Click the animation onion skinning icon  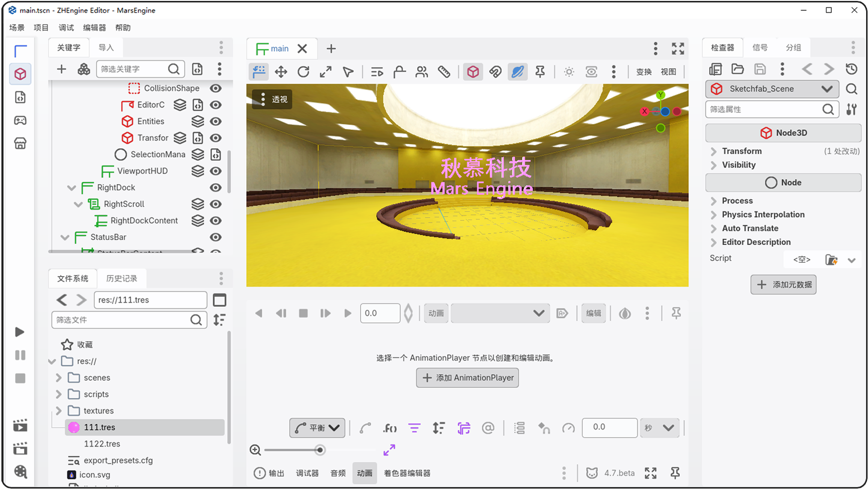click(x=625, y=313)
